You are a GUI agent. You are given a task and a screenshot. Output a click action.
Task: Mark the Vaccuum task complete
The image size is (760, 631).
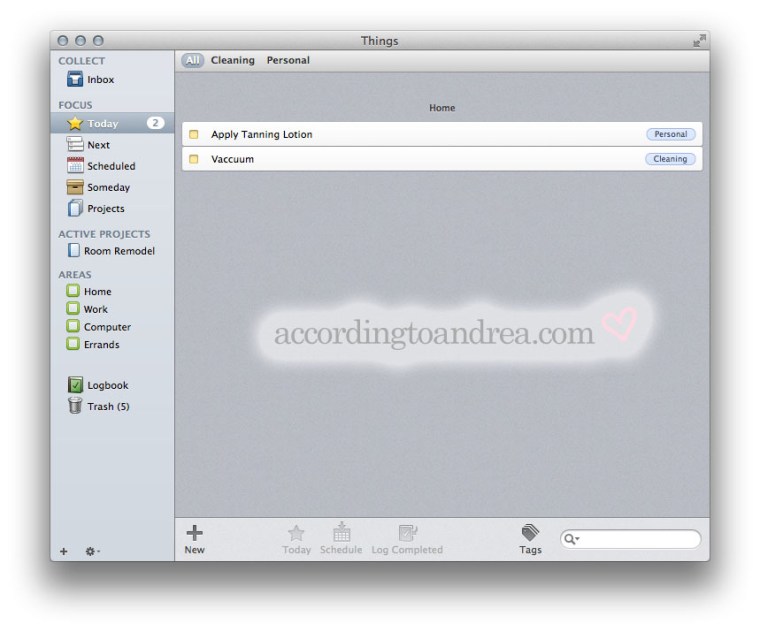[194, 159]
